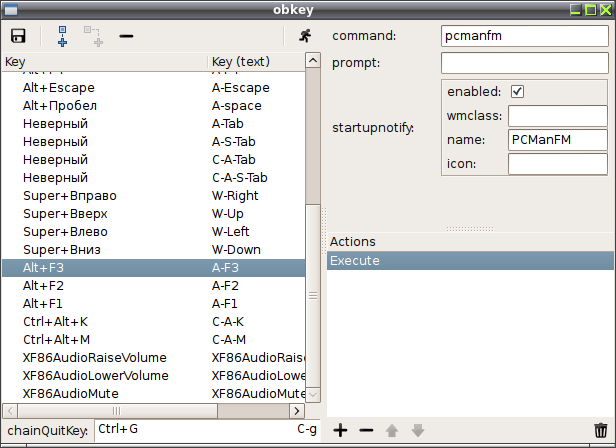Viewport: 616px width, 448px height.
Task: Click the command field containing pcmanfm
Action: click(x=525, y=36)
